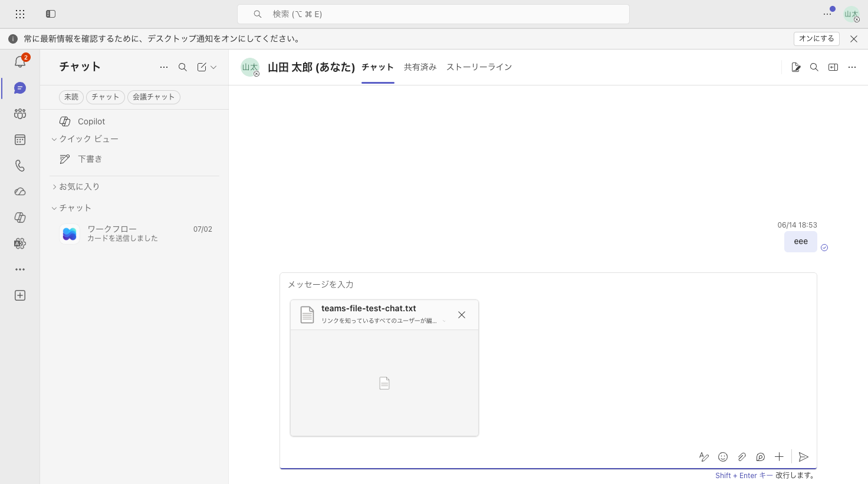Expand the お気に入り section

click(x=76, y=187)
